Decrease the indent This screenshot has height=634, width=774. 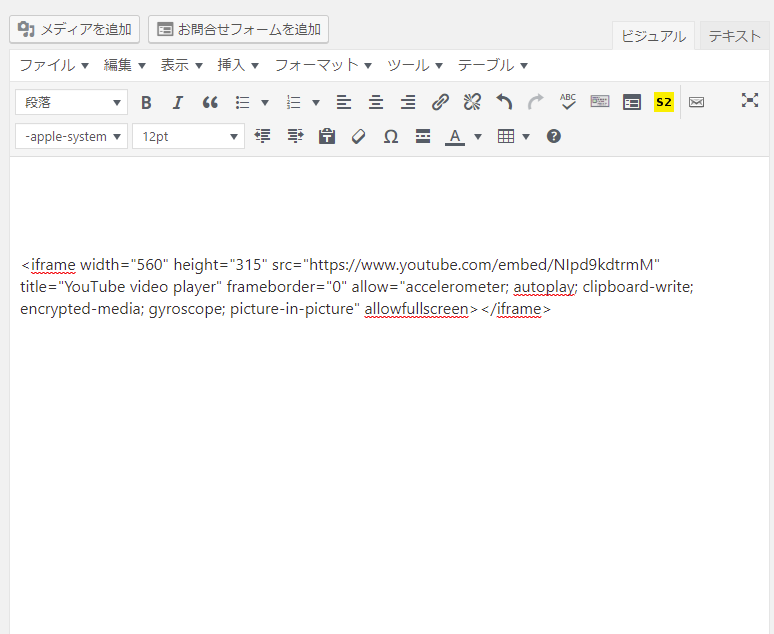click(263, 136)
